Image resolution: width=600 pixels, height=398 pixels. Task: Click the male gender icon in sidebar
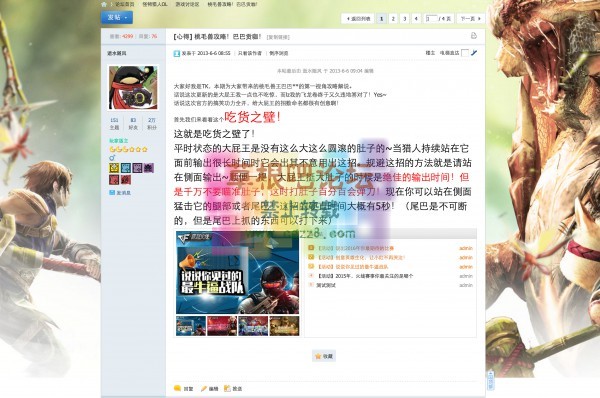click(112, 158)
